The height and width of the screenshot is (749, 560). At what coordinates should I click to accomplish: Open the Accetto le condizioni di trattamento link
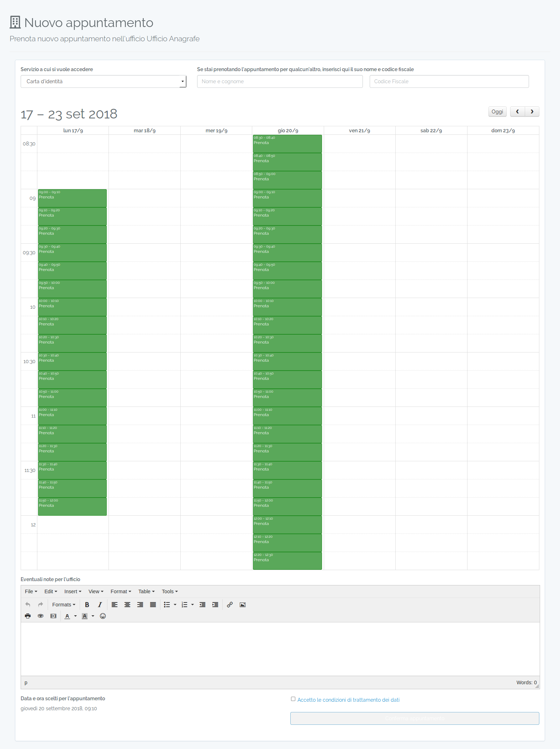coord(348,700)
